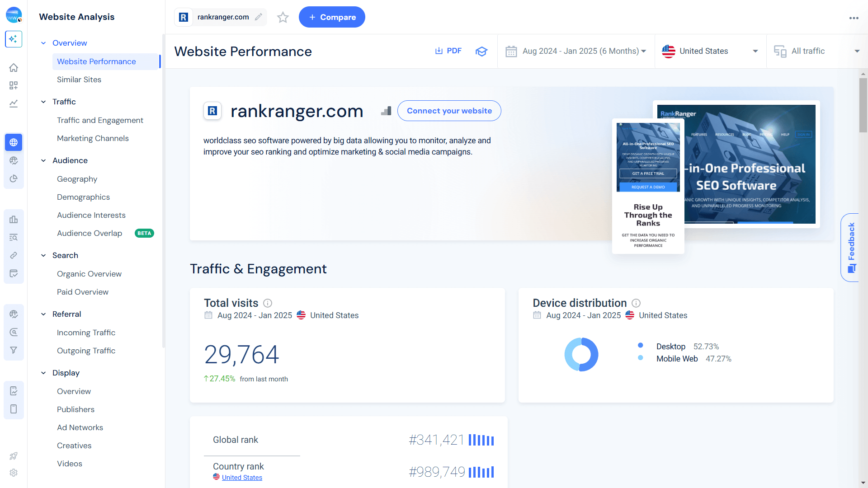The width and height of the screenshot is (868, 488).
Task: Collapse the Traffic section chevron
Action: pyautogui.click(x=43, y=102)
